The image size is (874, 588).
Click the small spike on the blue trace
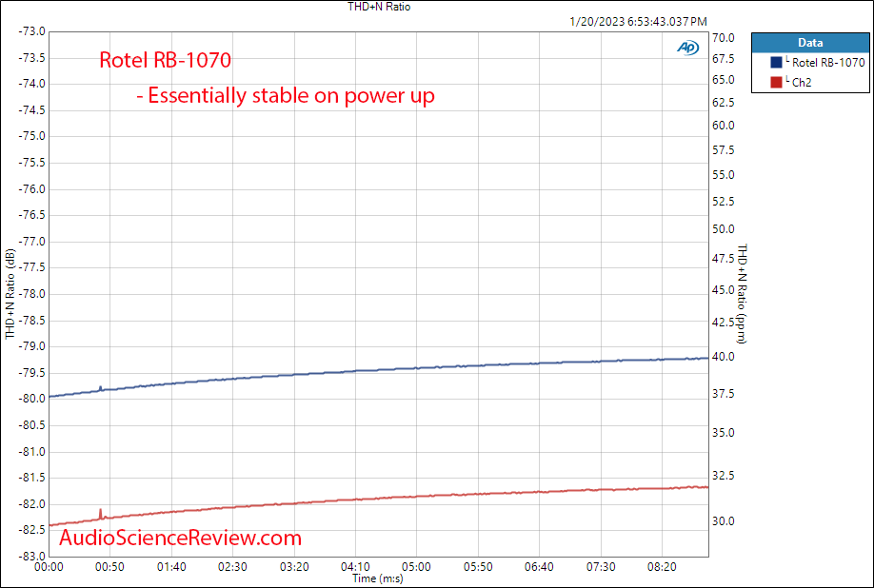[100, 387]
